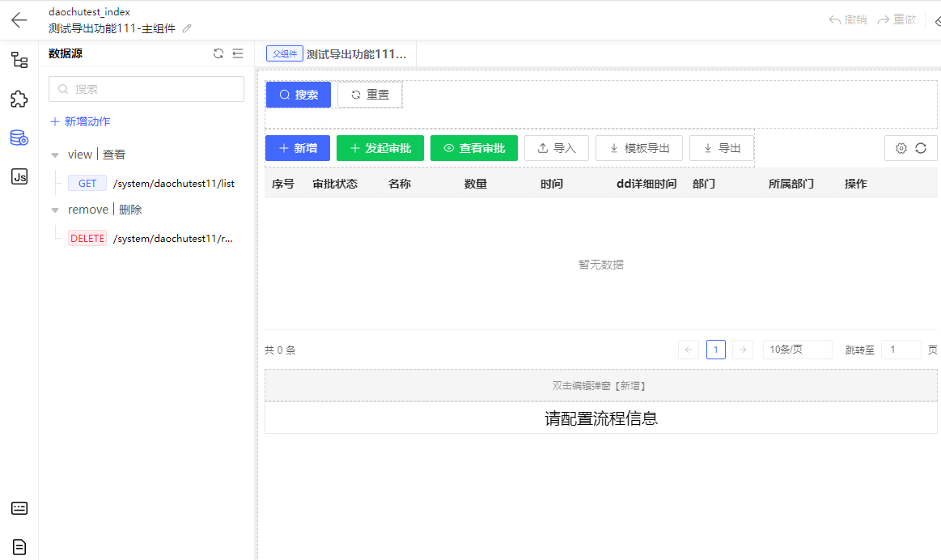The width and height of the screenshot is (941, 560).
Task: Click the 导入 import button
Action: (x=557, y=148)
